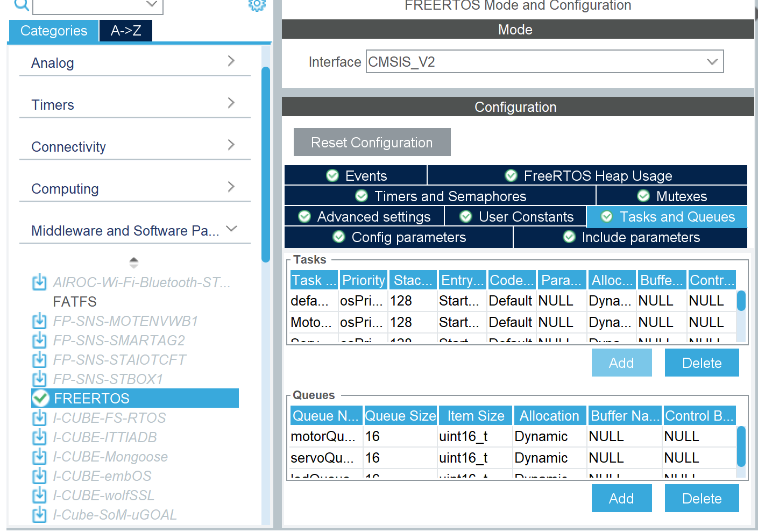Image resolution: width=758 pixels, height=532 pixels.
Task: Click Dynamic allocation in servoQu... row
Action: 550,458
